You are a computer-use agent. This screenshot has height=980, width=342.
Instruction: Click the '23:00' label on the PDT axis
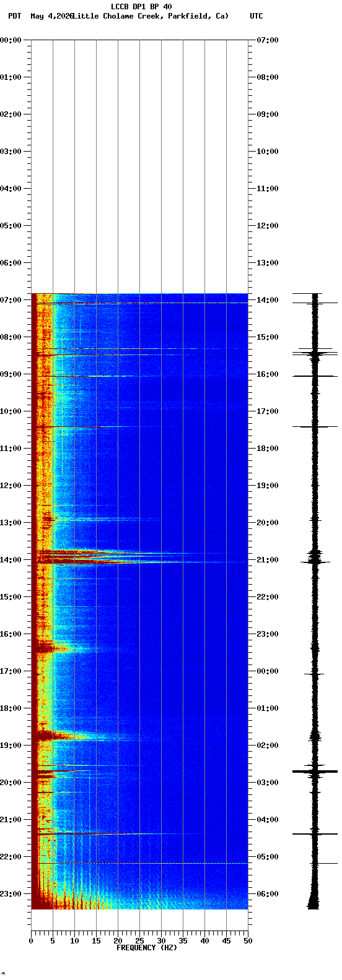tap(11, 894)
